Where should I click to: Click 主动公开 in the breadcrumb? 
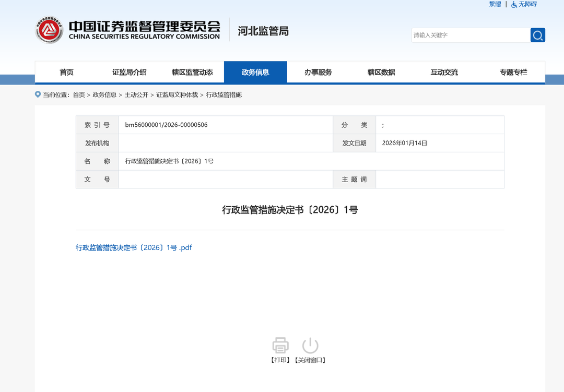pyautogui.click(x=136, y=95)
